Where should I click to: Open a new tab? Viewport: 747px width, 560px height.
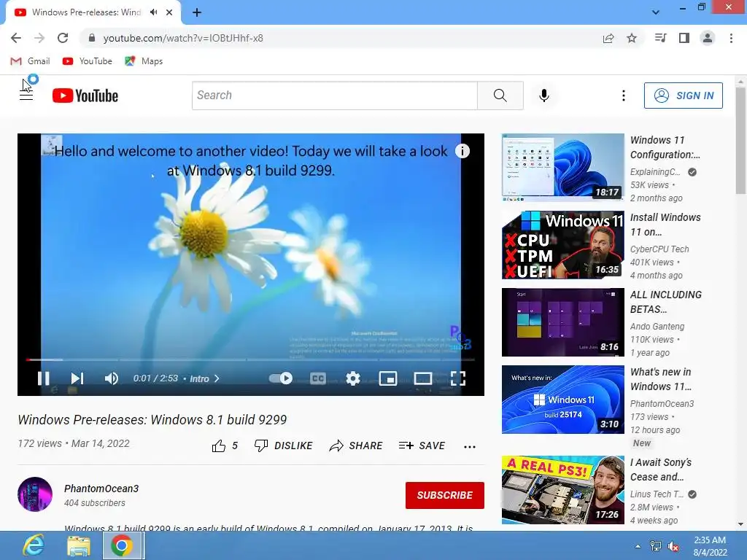[197, 12]
